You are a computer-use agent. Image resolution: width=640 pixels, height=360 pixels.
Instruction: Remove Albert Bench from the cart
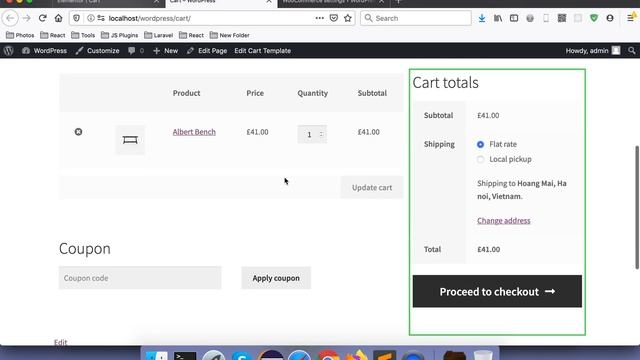78,132
